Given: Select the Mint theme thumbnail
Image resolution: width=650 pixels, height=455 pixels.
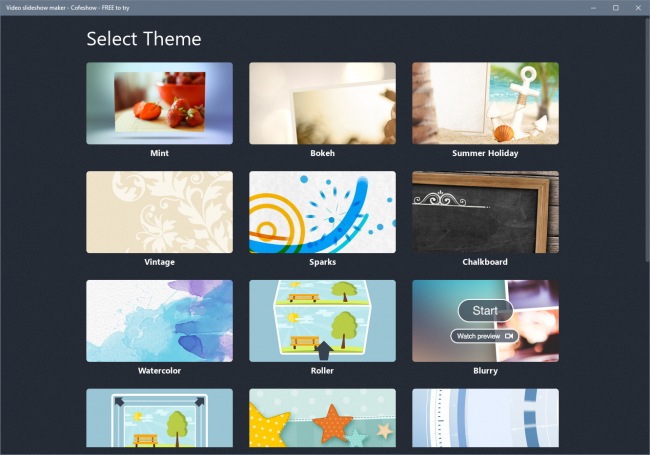Looking at the screenshot, I should 160,103.
